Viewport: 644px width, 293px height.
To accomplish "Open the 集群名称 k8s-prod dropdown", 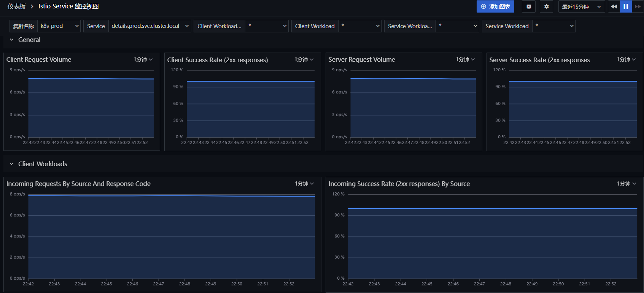I will [x=59, y=26].
